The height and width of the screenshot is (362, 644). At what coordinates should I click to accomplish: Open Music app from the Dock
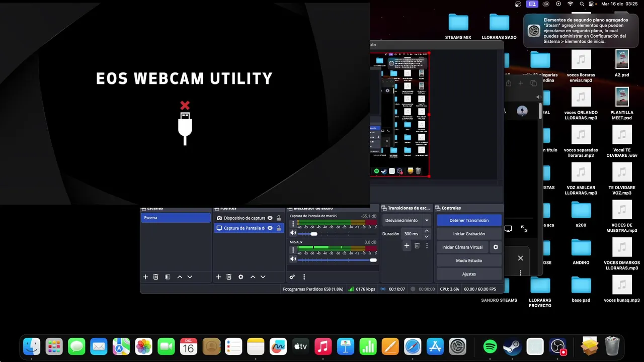click(x=323, y=346)
